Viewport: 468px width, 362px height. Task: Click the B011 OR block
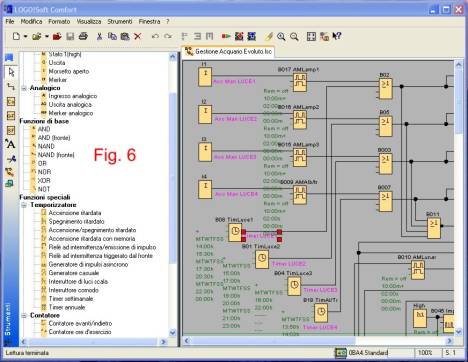coord(433,228)
